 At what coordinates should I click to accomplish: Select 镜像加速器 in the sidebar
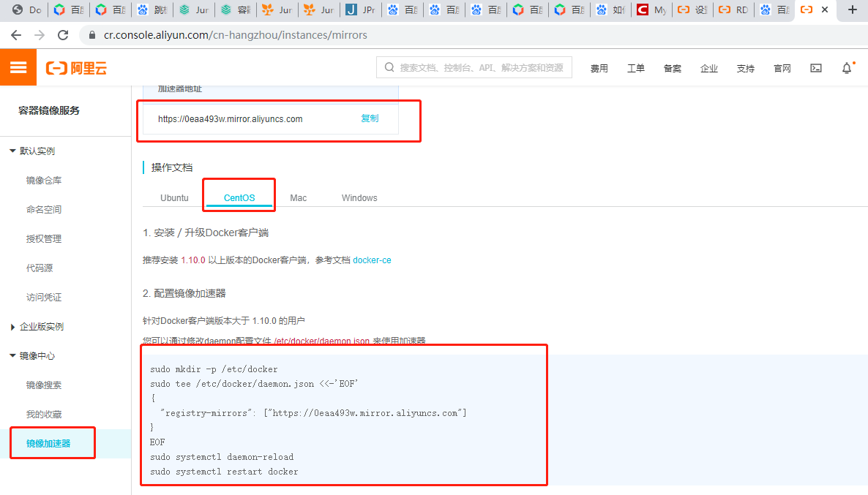point(48,444)
